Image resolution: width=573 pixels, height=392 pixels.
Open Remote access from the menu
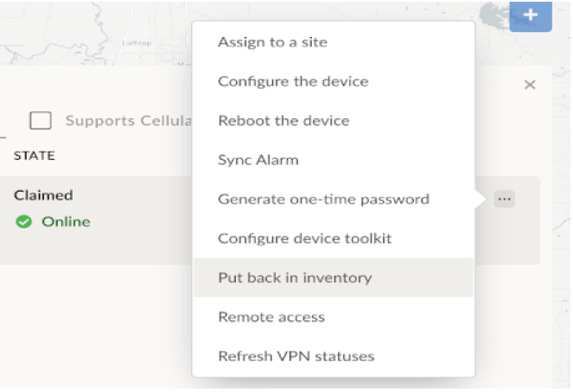point(271,317)
